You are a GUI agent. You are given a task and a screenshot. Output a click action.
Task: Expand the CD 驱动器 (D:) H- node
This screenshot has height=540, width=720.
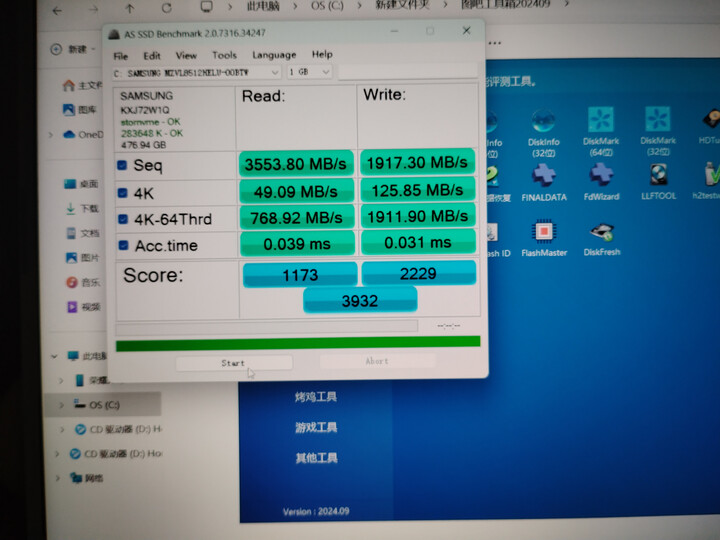click(x=62, y=430)
